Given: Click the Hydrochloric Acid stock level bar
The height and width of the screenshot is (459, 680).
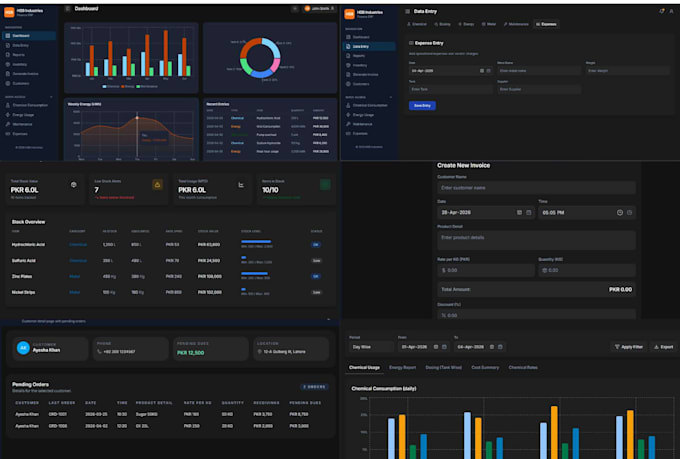Looking at the screenshot, I should (256, 241).
